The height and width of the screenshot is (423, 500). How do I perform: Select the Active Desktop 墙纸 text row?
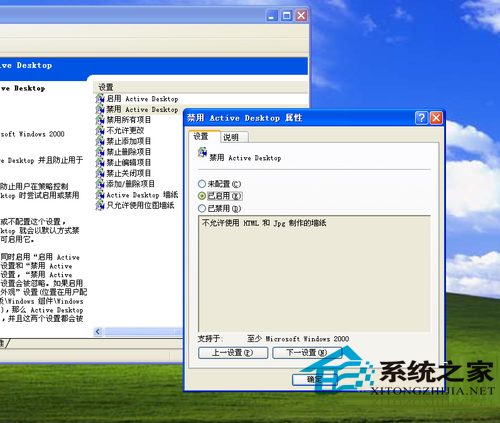point(142,195)
